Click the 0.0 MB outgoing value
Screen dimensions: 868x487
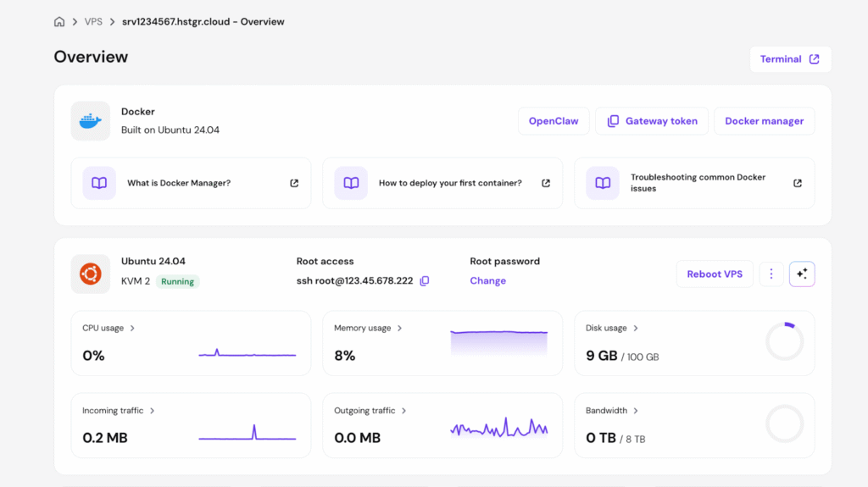coord(357,439)
